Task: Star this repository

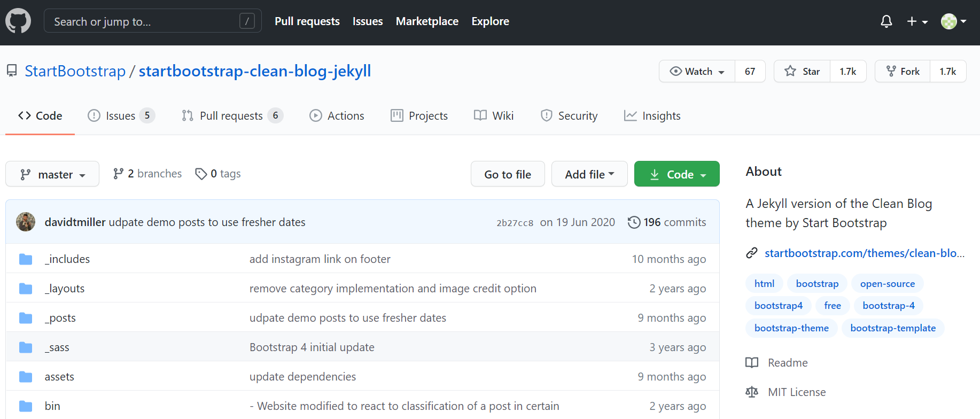Action: coord(802,71)
